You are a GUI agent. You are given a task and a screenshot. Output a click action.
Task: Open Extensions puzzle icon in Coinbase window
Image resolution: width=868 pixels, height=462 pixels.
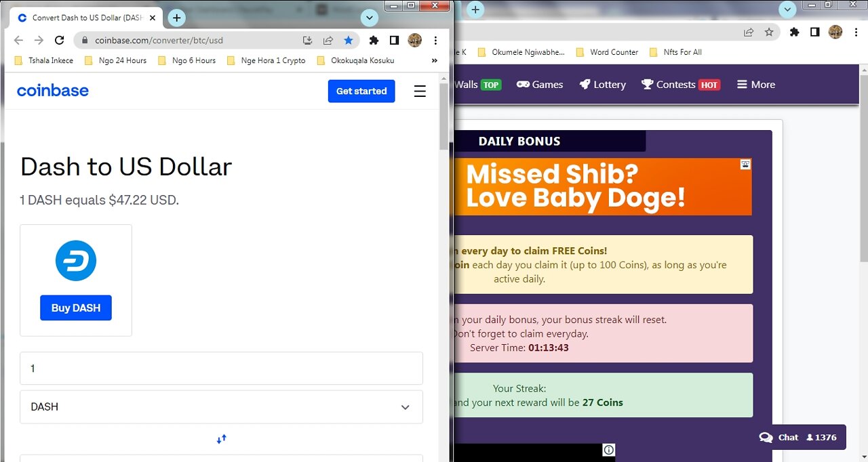pos(374,41)
